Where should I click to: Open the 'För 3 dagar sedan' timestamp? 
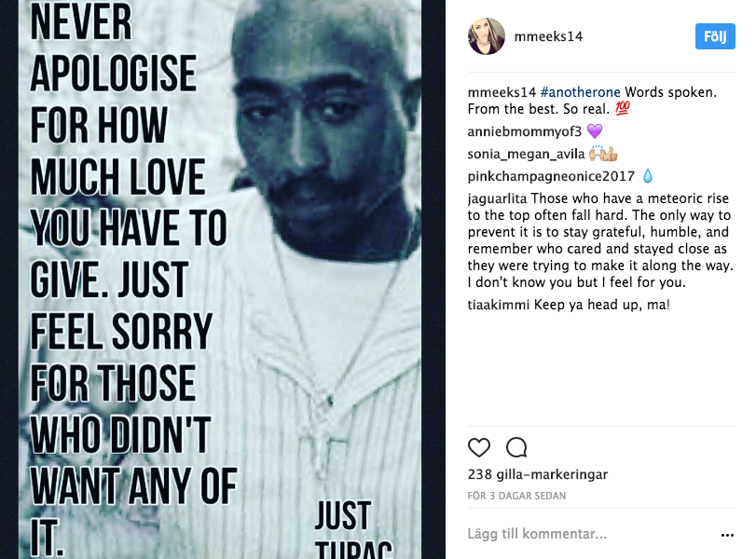(x=516, y=496)
